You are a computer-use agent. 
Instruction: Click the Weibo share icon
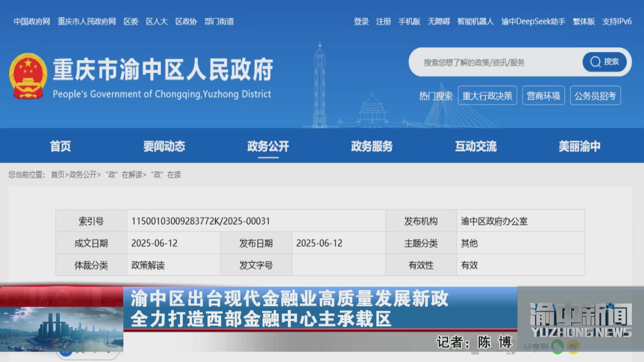pos(573,347)
